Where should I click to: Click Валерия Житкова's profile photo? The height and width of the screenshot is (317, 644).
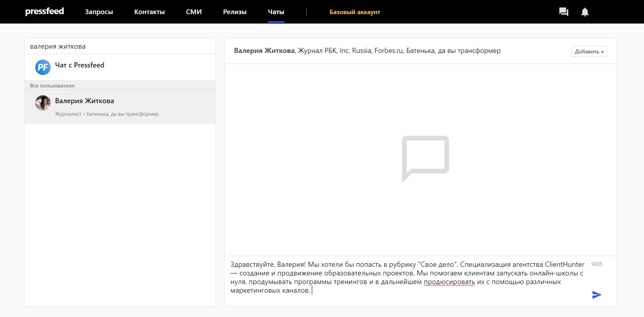43,103
